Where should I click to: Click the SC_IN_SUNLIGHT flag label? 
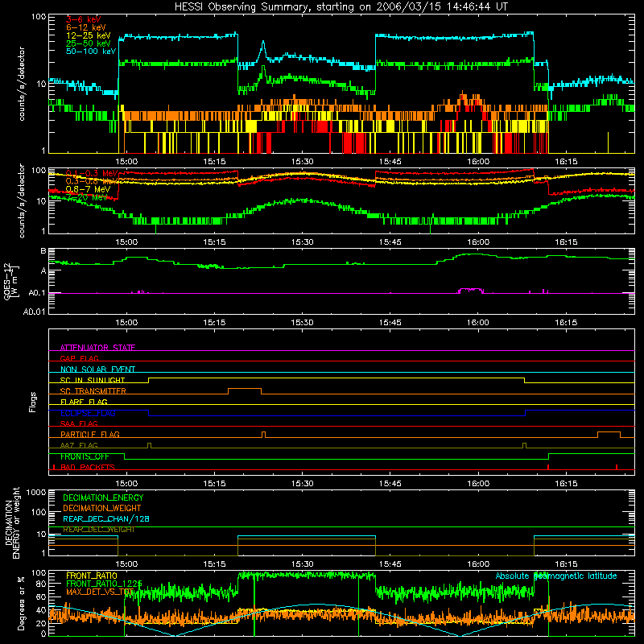tap(93, 380)
